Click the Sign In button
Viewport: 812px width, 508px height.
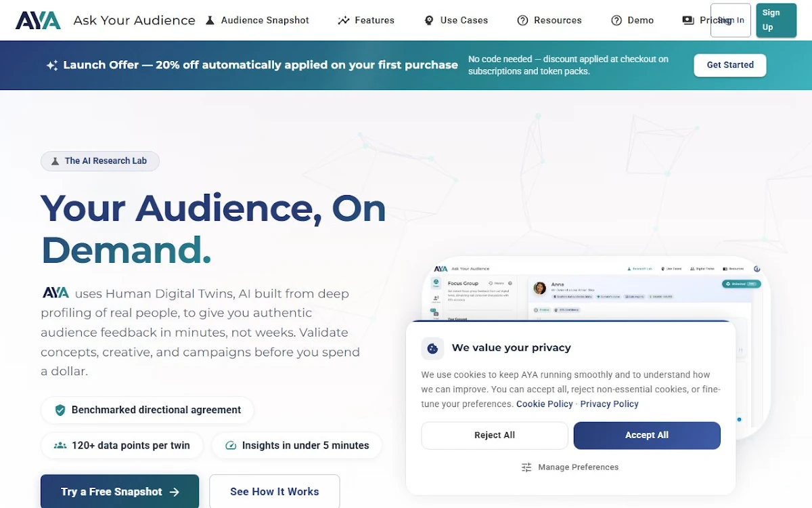click(731, 20)
